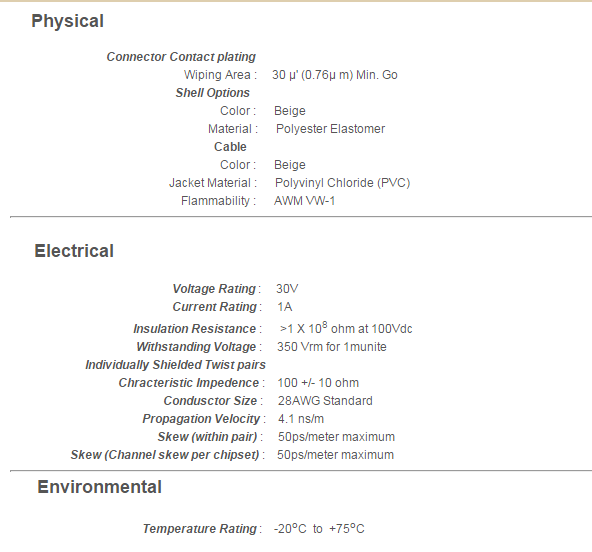
Task: Click the 100 +/- 10 ohm value
Action: pos(318,383)
